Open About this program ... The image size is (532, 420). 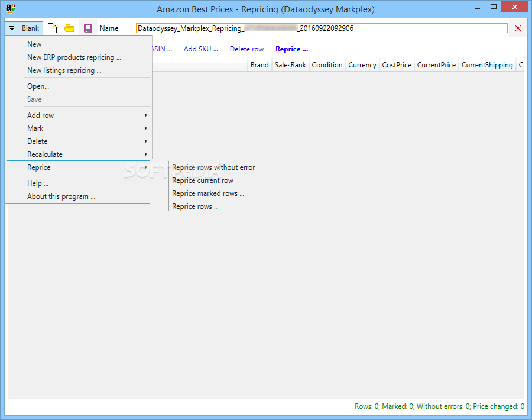(x=79, y=196)
